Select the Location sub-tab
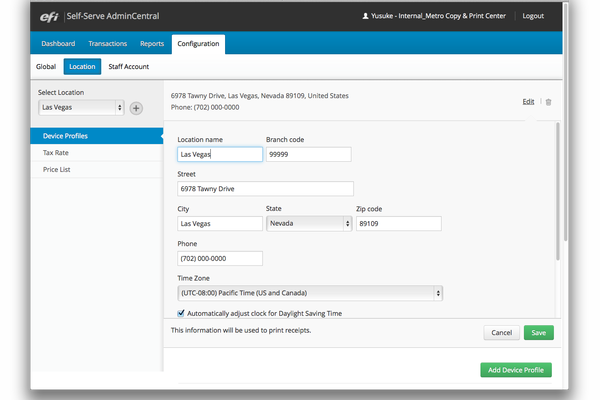Viewport: 600px width, 400px height. (x=82, y=67)
